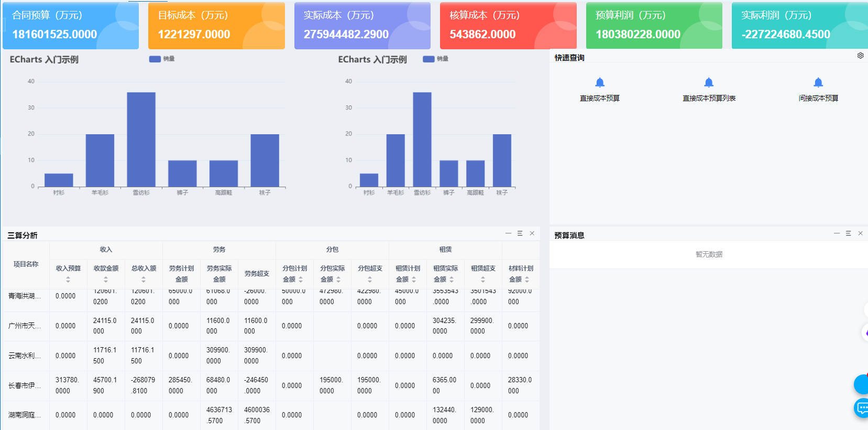Image resolution: width=868 pixels, height=430 pixels.
Task: Open menu icon in 预算消息 panel header
Action: pyautogui.click(x=848, y=233)
